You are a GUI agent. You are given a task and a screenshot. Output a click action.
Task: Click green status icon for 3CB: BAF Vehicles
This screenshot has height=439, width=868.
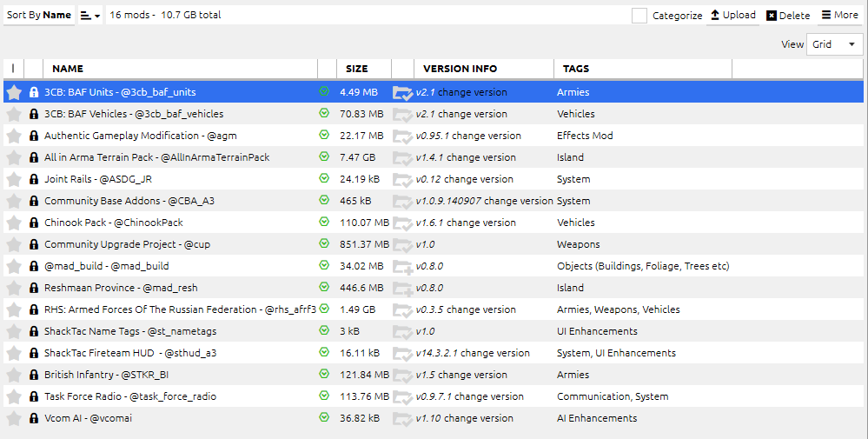[x=324, y=113]
